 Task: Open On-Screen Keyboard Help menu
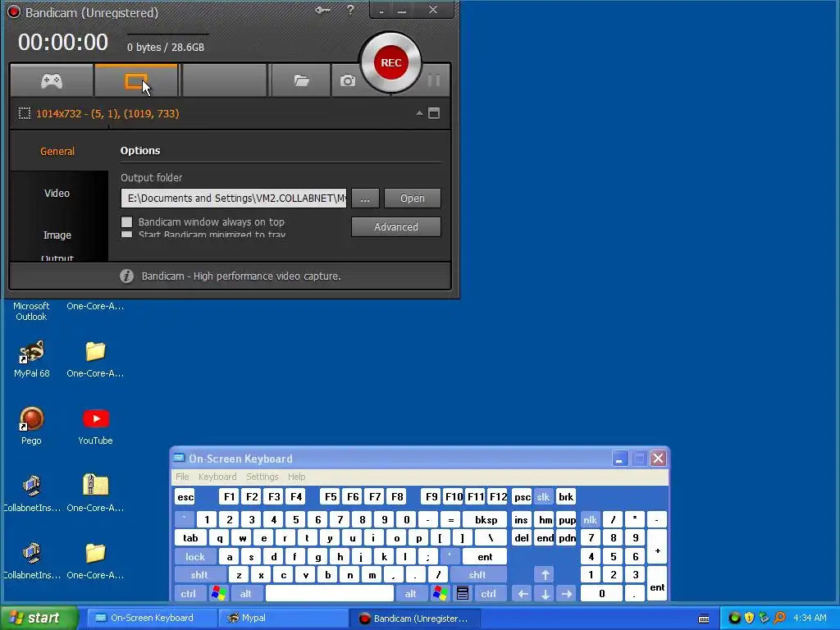pos(296,477)
